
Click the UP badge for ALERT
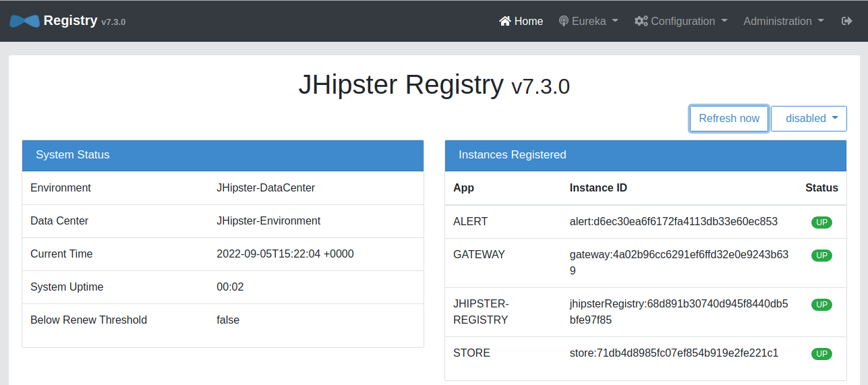(x=821, y=223)
